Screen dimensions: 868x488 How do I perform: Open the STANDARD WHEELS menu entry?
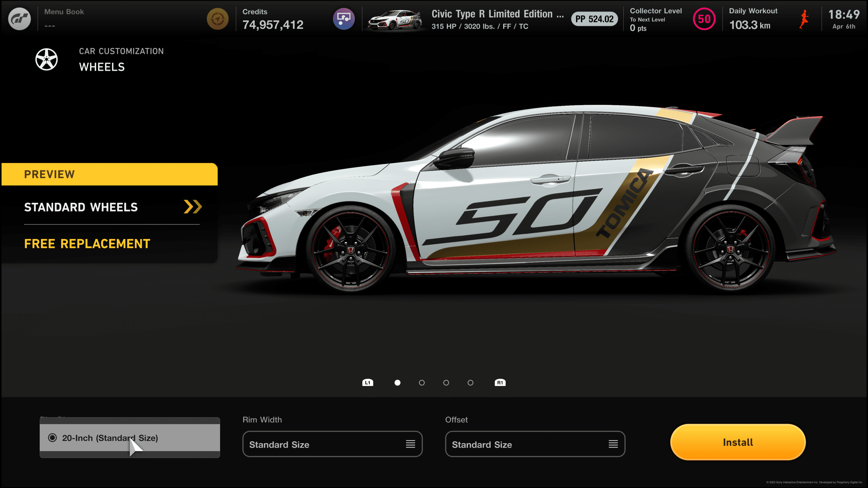click(112, 207)
